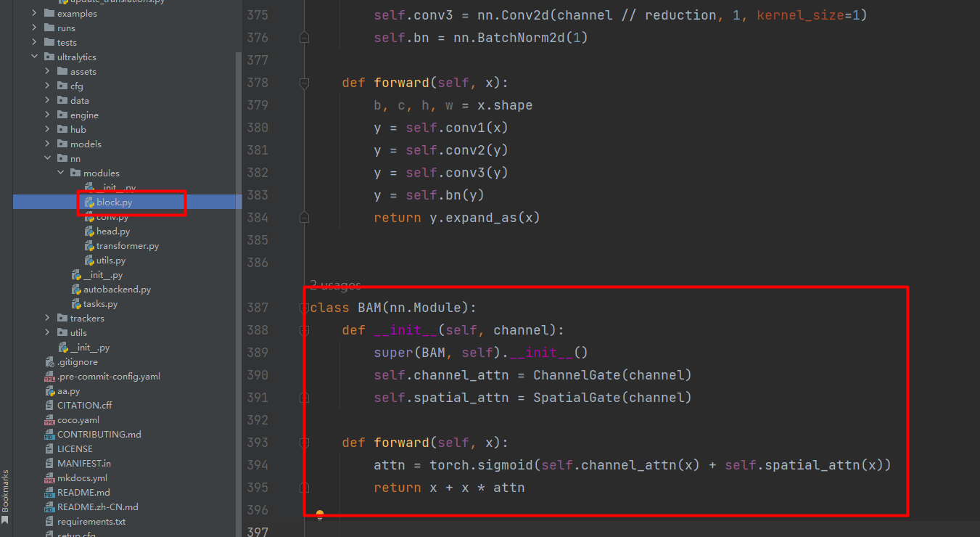Toggle the fold end marker on line 376
Screen dimensions: 980x537
coord(305,38)
